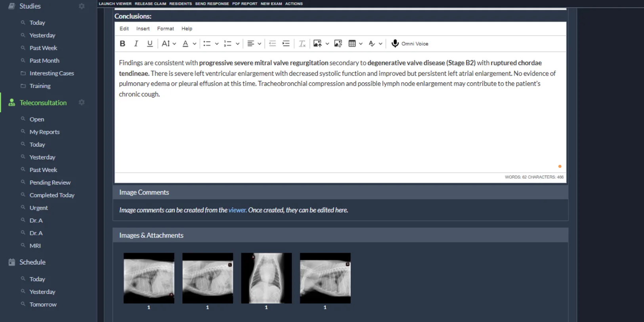
Task: Insert a bulleted list
Action: [x=207, y=44]
